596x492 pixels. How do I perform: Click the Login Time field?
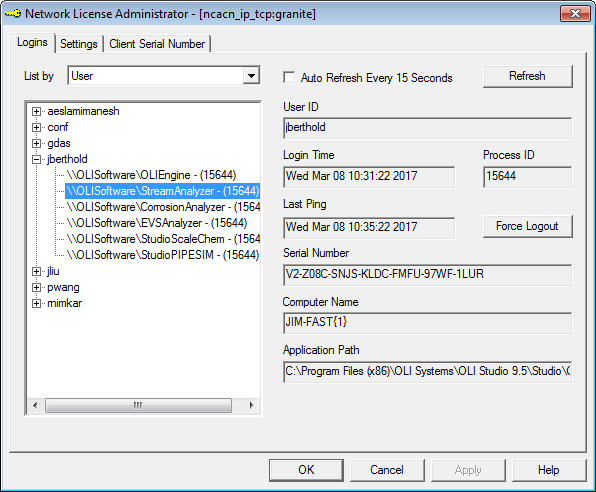click(x=369, y=176)
